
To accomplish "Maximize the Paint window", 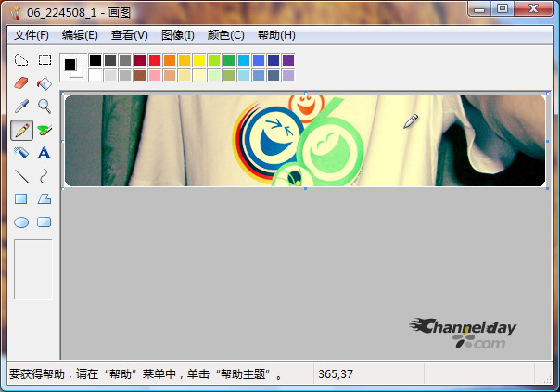I will click(503, 9).
